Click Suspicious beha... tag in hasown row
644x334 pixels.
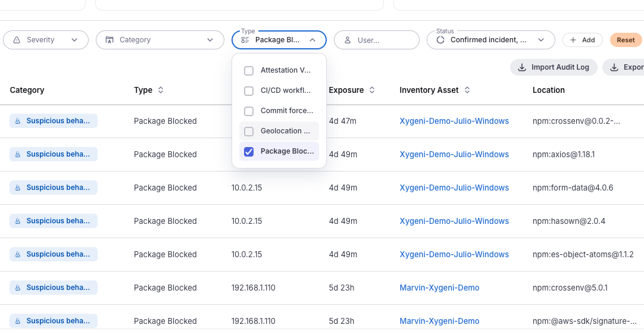click(54, 221)
